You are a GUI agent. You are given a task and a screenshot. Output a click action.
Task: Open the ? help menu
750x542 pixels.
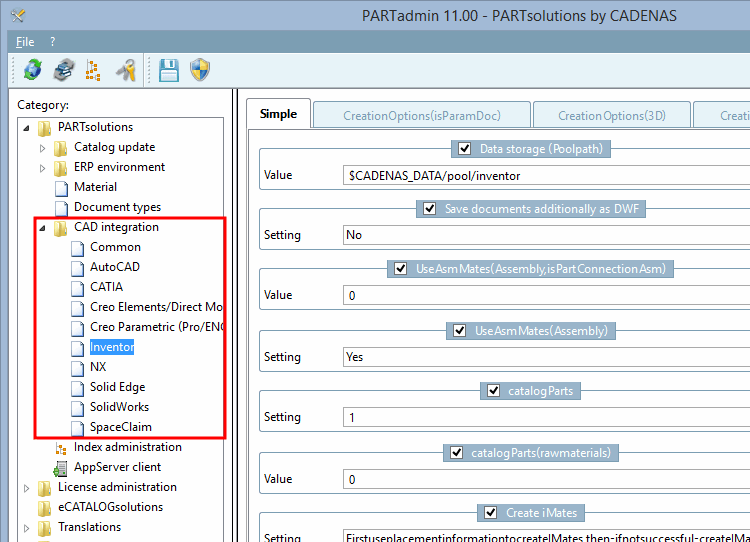[x=53, y=42]
